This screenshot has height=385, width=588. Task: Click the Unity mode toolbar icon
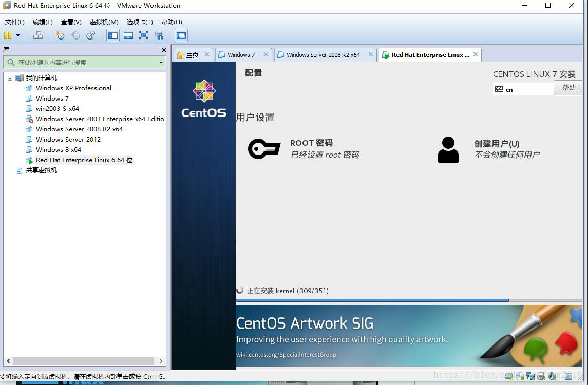(159, 35)
